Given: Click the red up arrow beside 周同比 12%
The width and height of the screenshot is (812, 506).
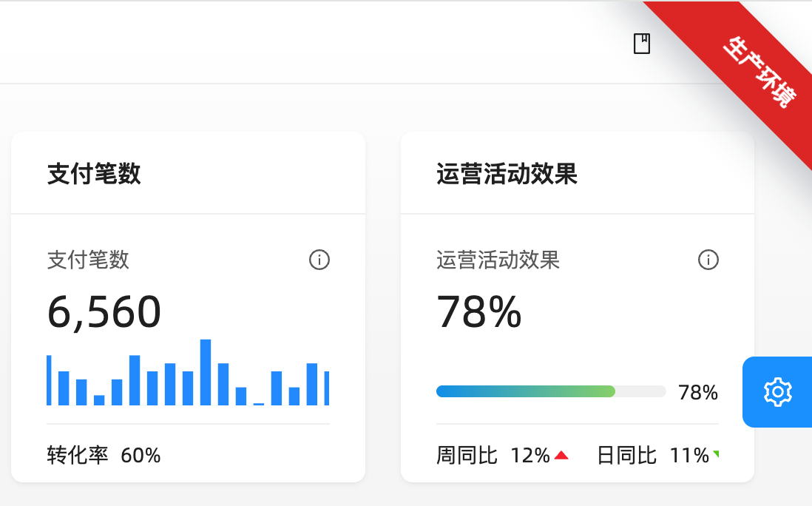Looking at the screenshot, I should coord(561,456).
